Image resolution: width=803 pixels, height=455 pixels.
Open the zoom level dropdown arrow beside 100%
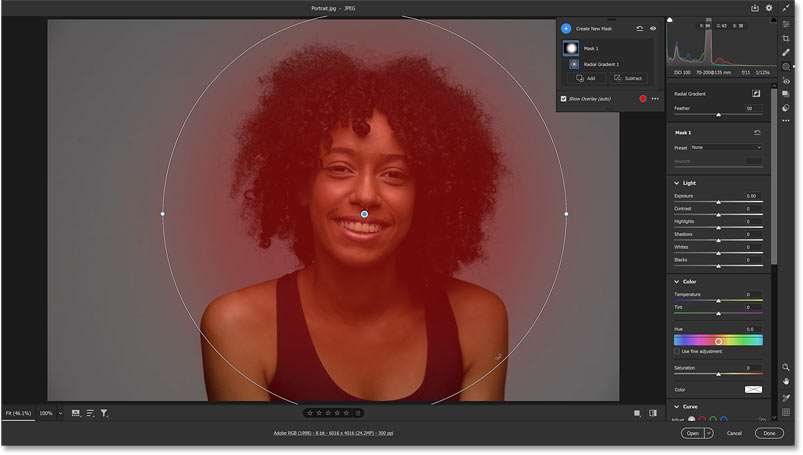(60, 413)
